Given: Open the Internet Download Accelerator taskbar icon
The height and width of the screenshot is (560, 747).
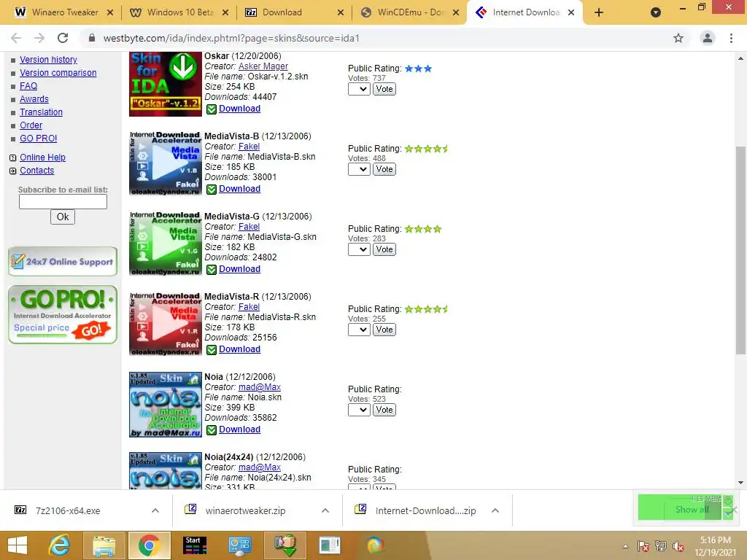Looking at the screenshot, I should tap(285, 545).
